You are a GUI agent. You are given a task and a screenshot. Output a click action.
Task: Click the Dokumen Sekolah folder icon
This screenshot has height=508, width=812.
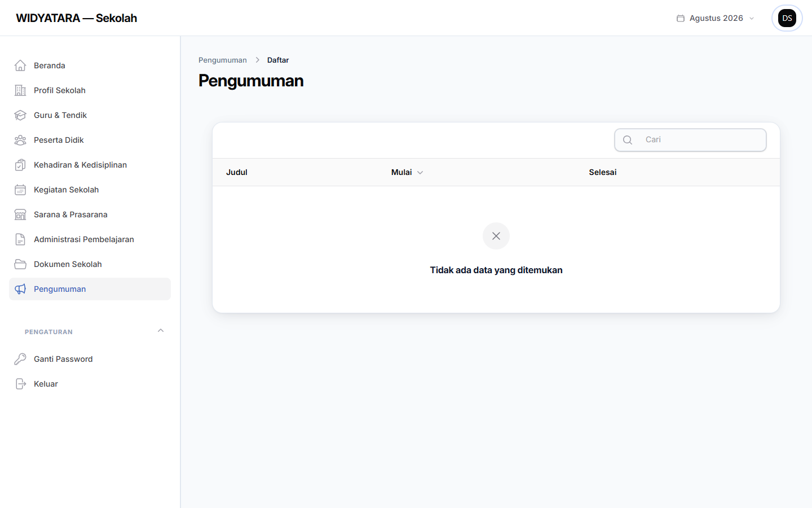pos(20,264)
